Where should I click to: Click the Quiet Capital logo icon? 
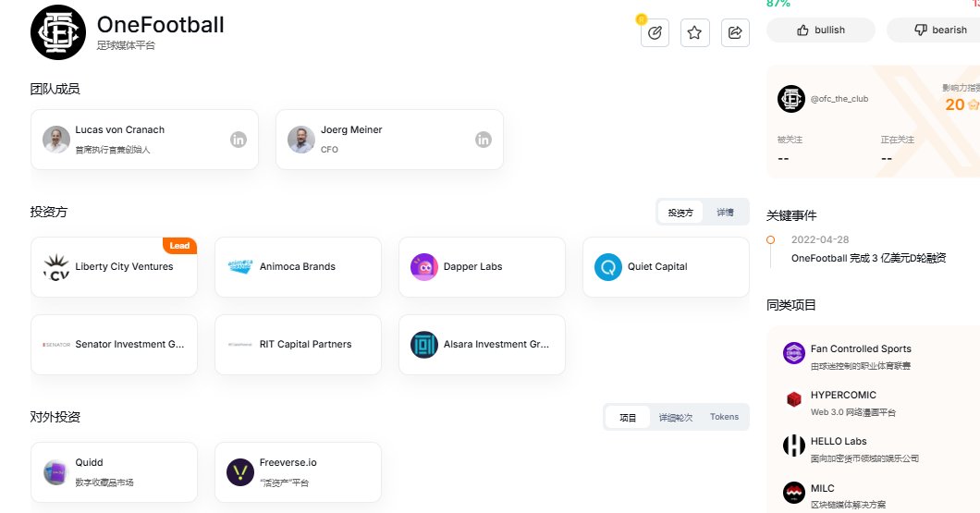pyautogui.click(x=608, y=267)
